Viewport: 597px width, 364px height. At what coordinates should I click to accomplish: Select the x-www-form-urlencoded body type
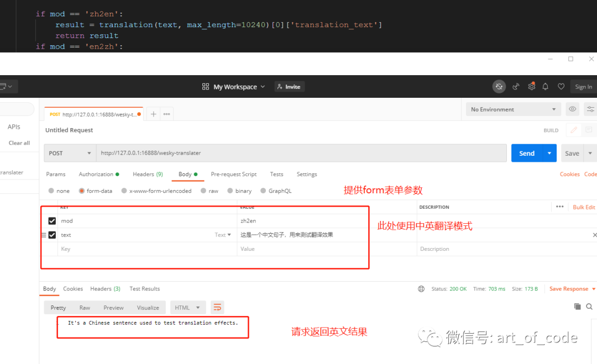[124, 191]
